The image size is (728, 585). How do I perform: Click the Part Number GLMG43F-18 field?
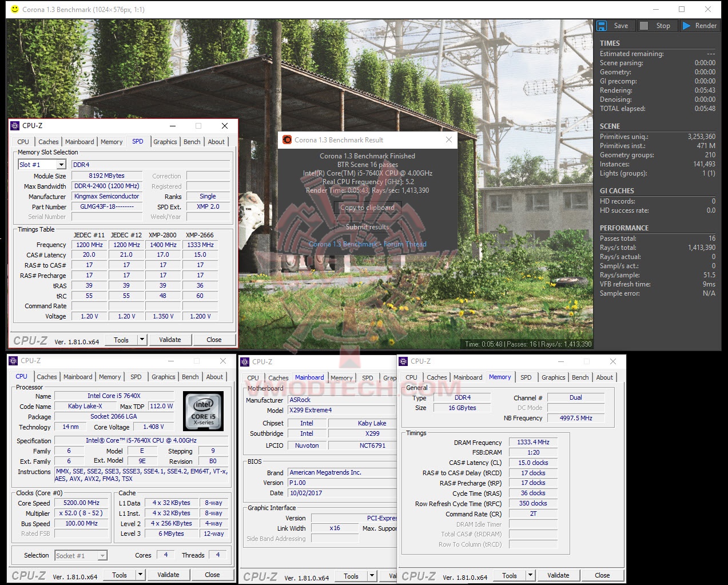tap(107, 207)
